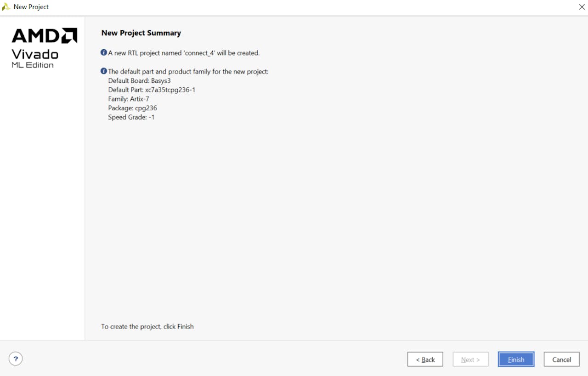Click the Family: Artix-7 text
588x376 pixels.
[x=129, y=99]
